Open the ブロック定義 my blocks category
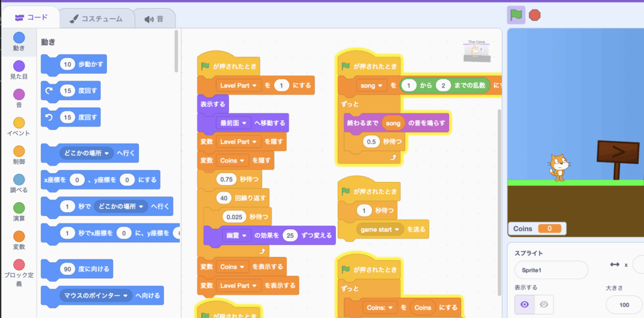 19,265
